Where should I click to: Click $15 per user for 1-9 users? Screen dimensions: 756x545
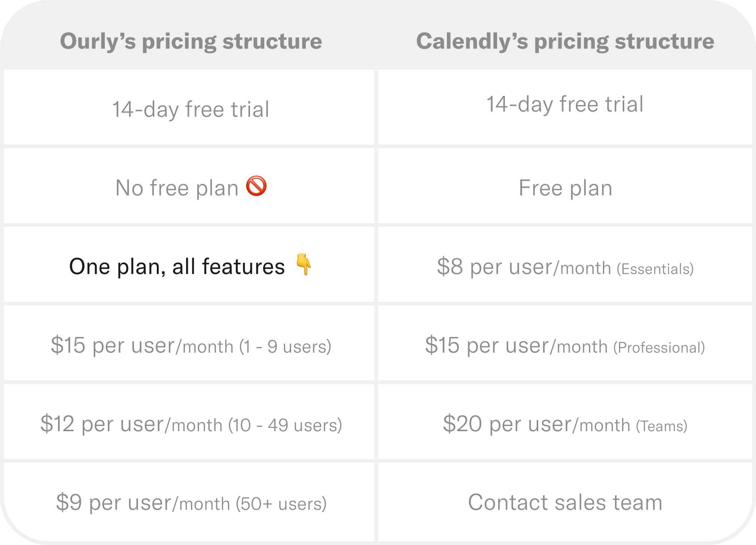191,345
